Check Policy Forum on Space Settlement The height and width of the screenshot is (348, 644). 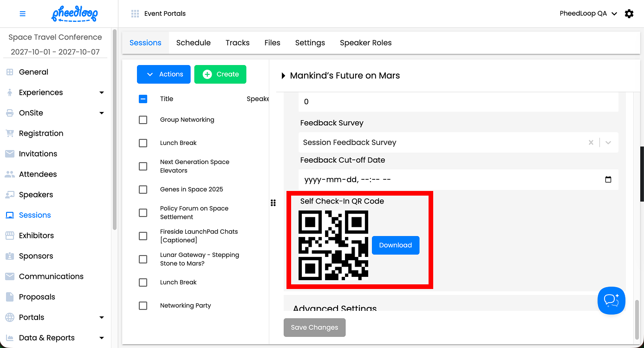click(143, 213)
